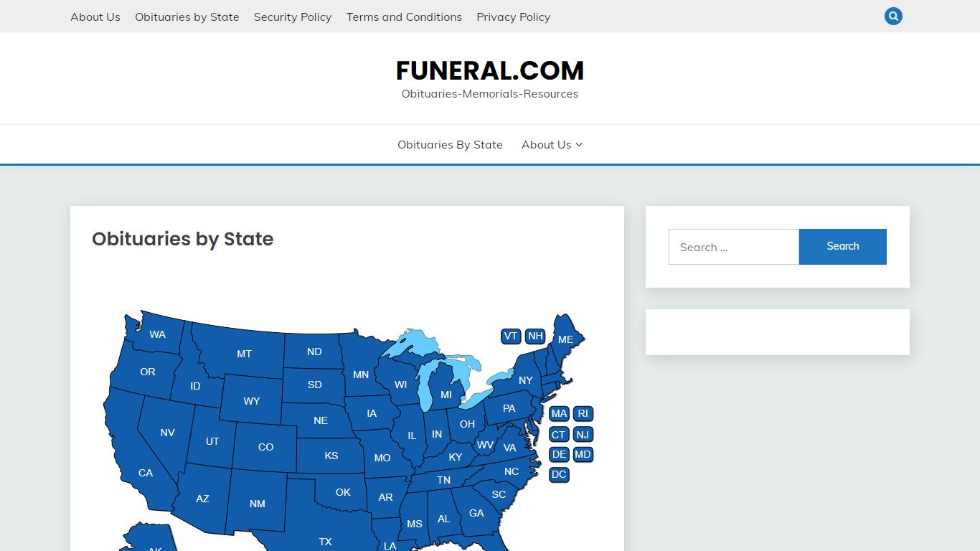This screenshot has width=980, height=551.
Task: Choose Arkansas (AR) on the map
Action: click(385, 497)
